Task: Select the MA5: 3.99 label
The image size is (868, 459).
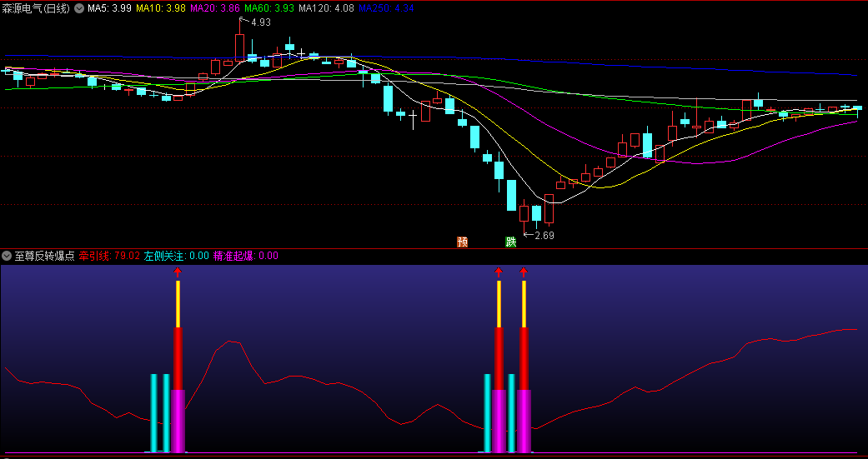Action: 109,8
